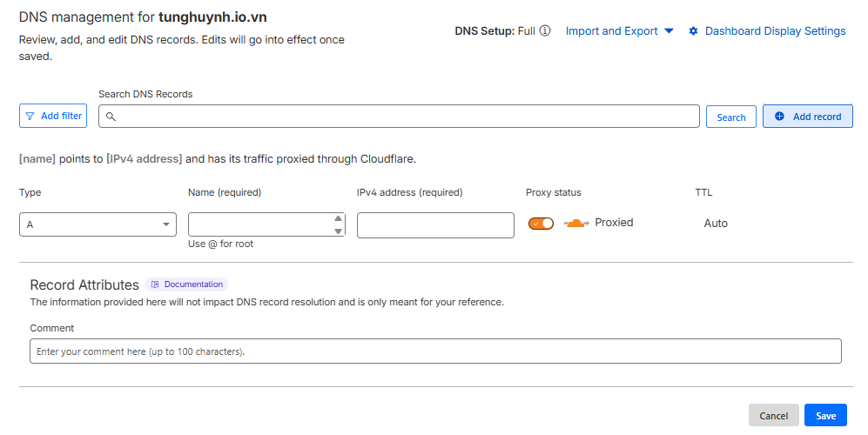Cancel adding the DNS record
This screenshot has height=435, width=868.
click(x=773, y=416)
